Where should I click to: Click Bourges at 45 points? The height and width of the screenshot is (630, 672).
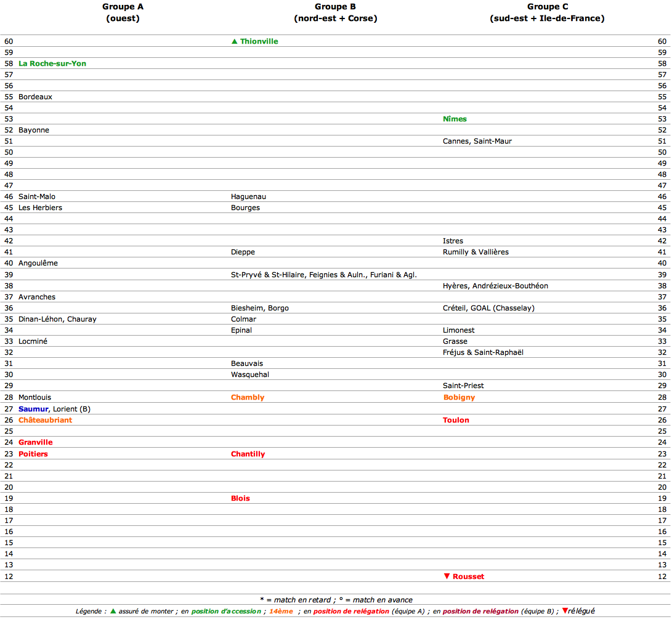(245, 208)
